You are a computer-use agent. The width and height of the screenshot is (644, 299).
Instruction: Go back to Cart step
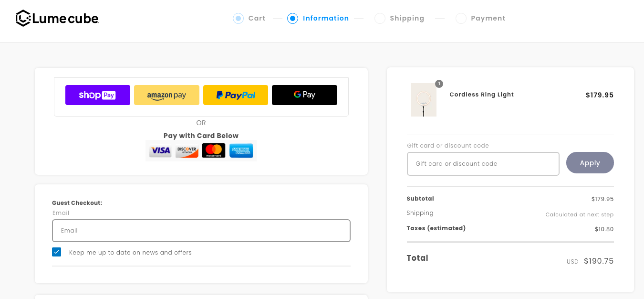(257, 18)
